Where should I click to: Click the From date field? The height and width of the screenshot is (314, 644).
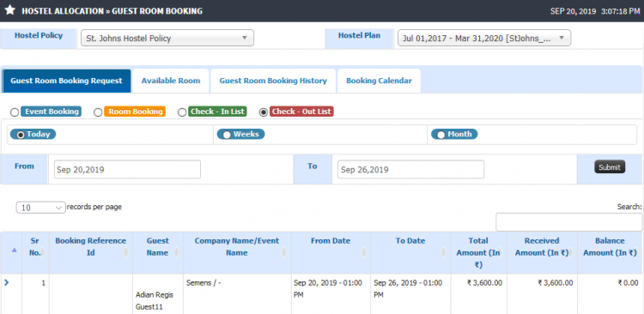point(127,170)
